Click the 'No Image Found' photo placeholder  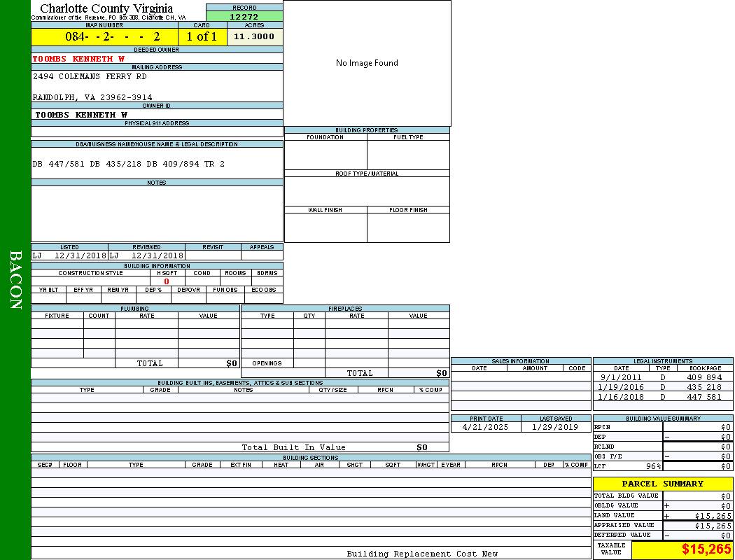(x=367, y=63)
